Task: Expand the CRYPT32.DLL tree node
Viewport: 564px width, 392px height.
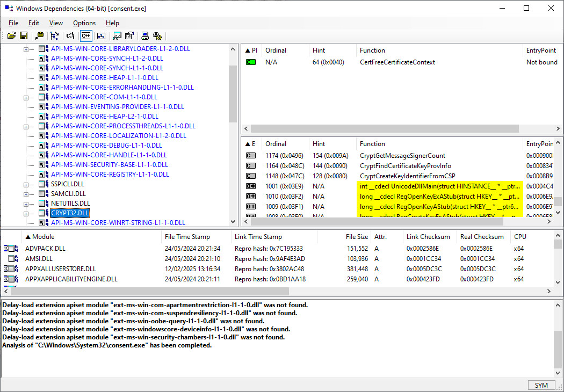Action: [x=26, y=213]
